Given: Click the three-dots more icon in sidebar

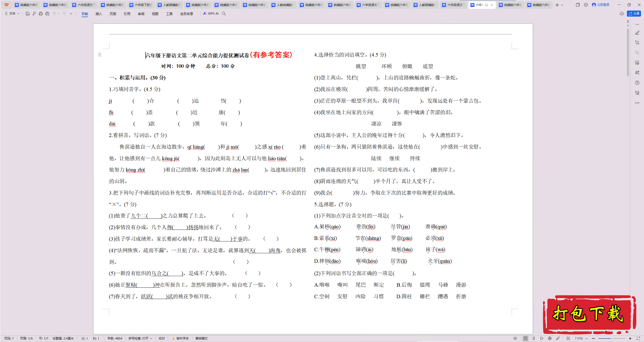Looking at the screenshot, I should [x=637, y=103].
